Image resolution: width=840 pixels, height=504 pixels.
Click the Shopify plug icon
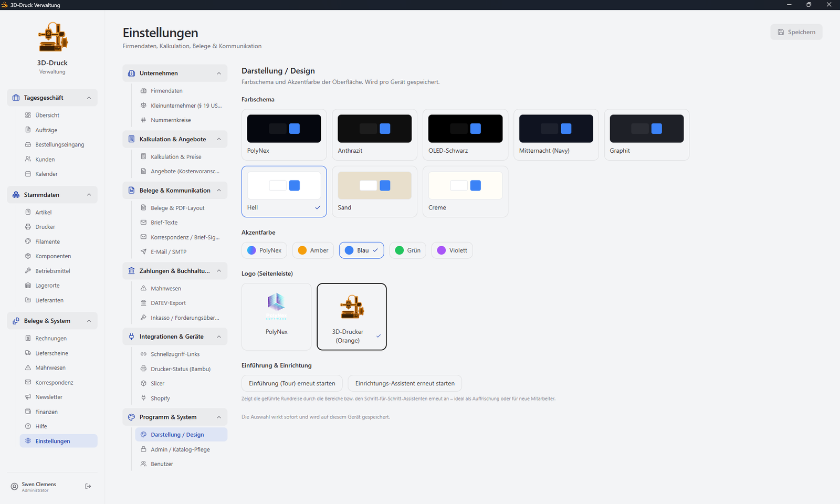143,398
